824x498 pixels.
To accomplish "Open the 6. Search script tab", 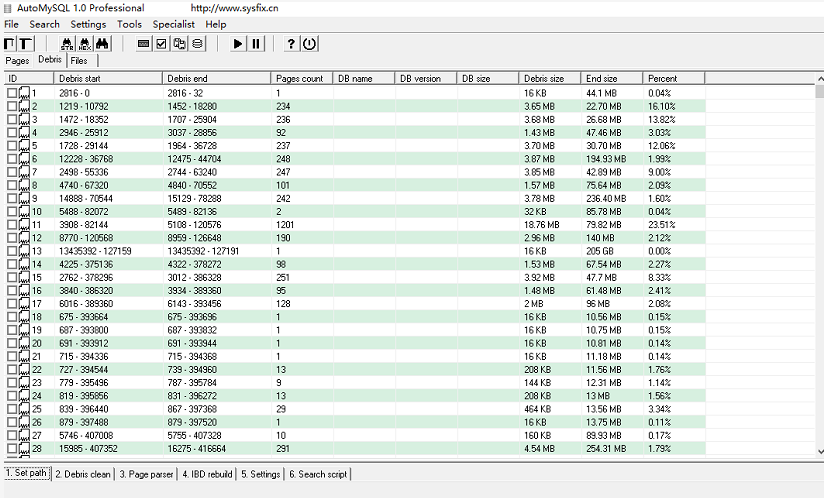I will 318,474.
